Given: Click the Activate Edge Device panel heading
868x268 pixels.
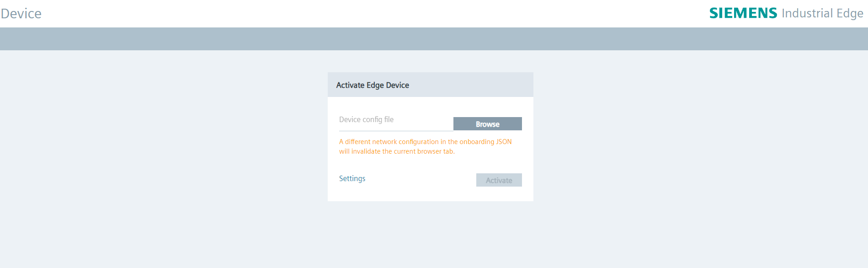Looking at the screenshot, I should [x=373, y=85].
